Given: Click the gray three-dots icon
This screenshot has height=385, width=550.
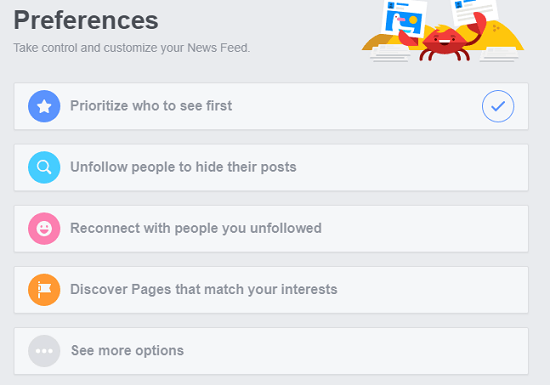Looking at the screenshot, I should click(44, 351).
